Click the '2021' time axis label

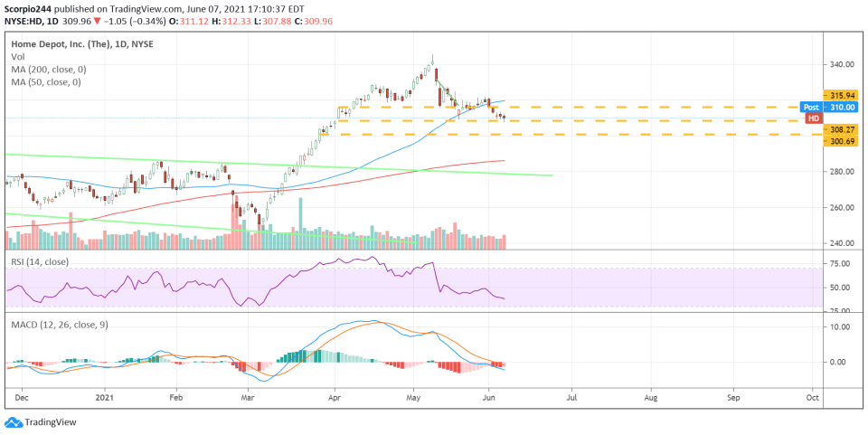tap(103, 397)
